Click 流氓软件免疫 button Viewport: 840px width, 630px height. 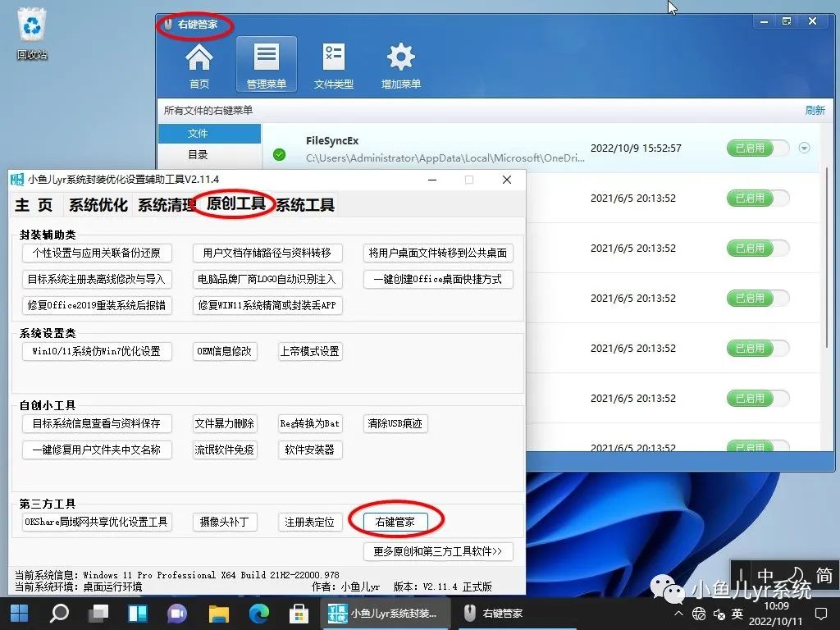coord(225,450)
